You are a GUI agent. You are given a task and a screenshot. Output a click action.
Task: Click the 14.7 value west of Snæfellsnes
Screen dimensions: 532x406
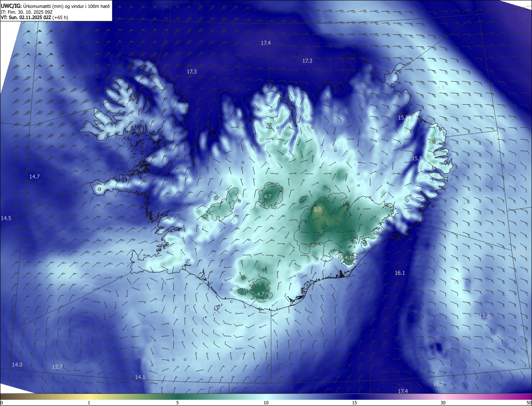[x=34, y=177]
